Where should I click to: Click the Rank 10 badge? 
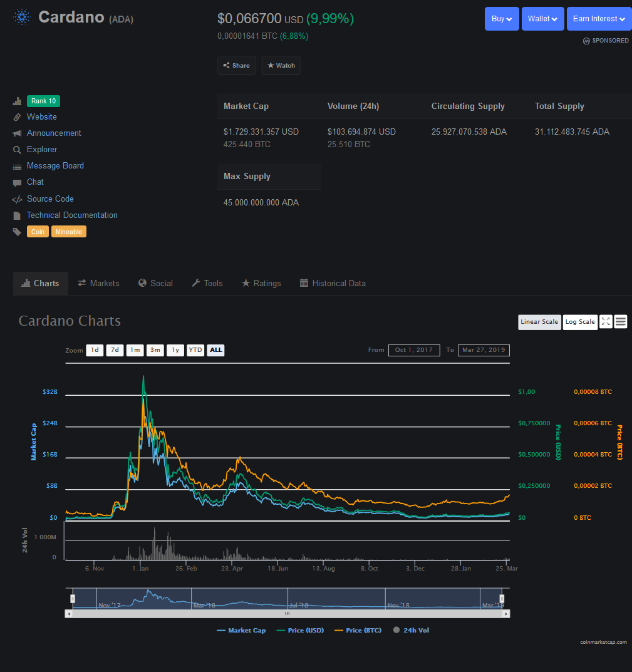(43, 101)
